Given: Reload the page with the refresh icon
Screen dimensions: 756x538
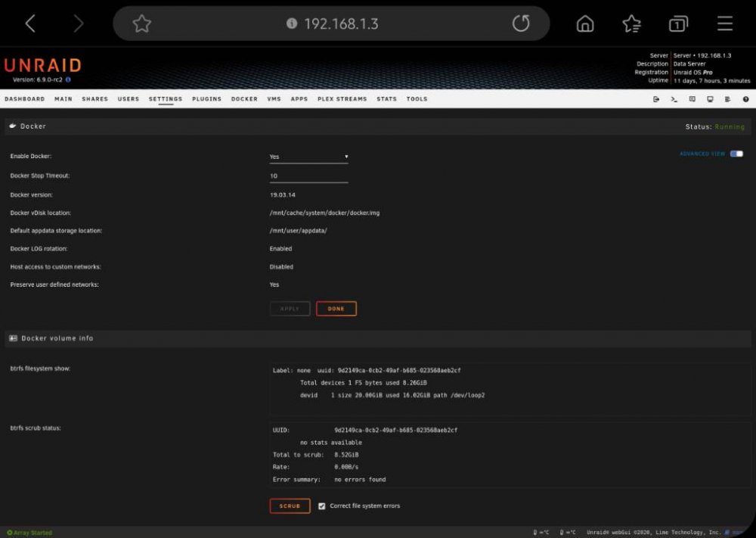Looking at the screenshot, I should (x=521, y=23).
